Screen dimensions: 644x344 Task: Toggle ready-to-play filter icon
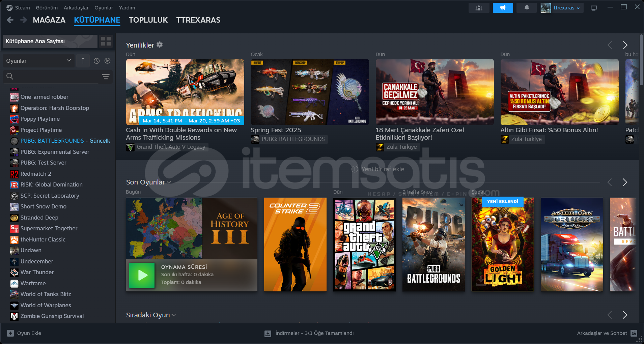[x=107, y=61]
